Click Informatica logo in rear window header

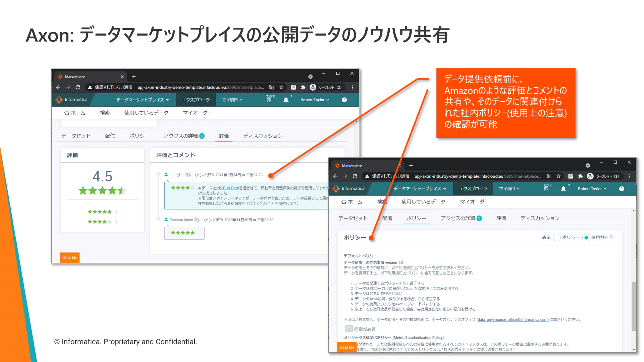click(71, 100)
